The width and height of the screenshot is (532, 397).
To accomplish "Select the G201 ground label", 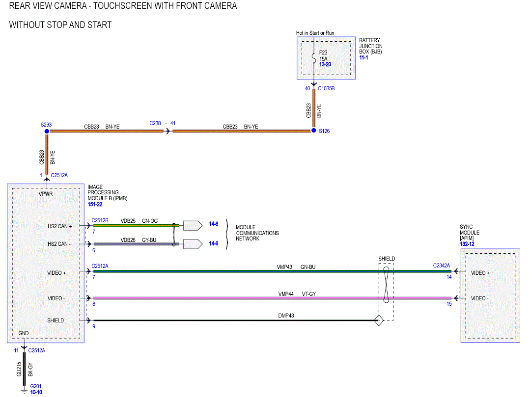I will click(36, 386).
